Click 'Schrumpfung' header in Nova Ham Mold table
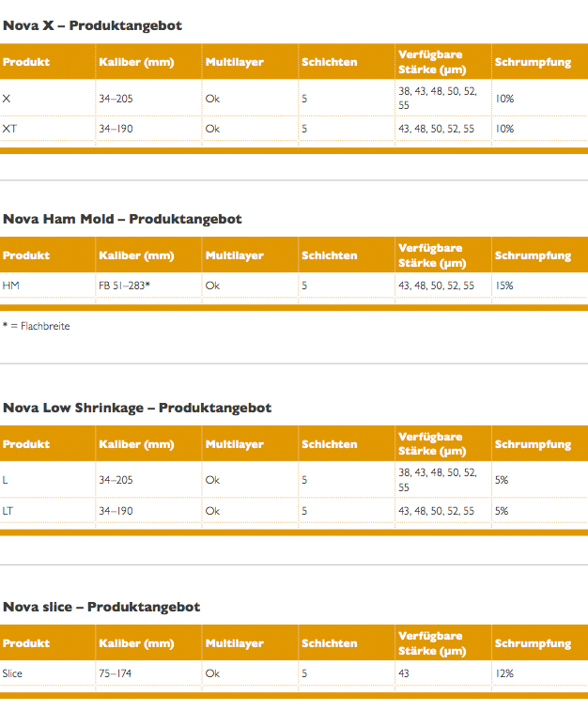Viewport: 588px width, 726px height. coord(533,255)
